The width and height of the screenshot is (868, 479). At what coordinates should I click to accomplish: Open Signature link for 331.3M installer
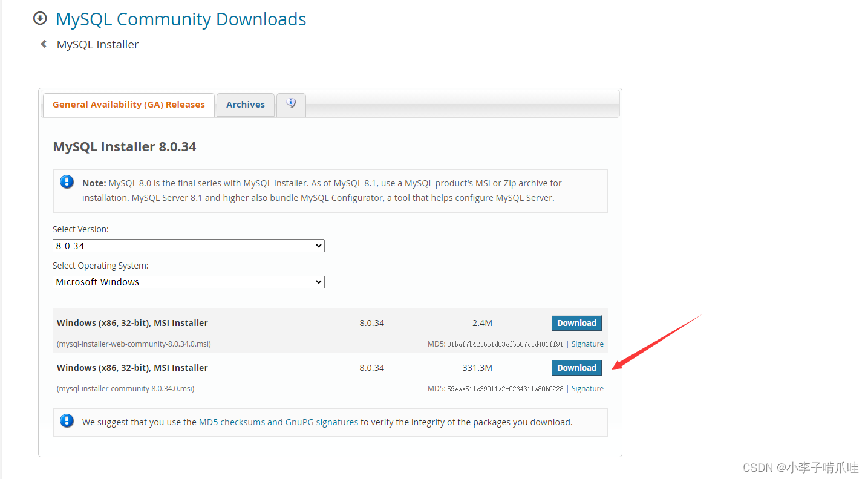587,389
